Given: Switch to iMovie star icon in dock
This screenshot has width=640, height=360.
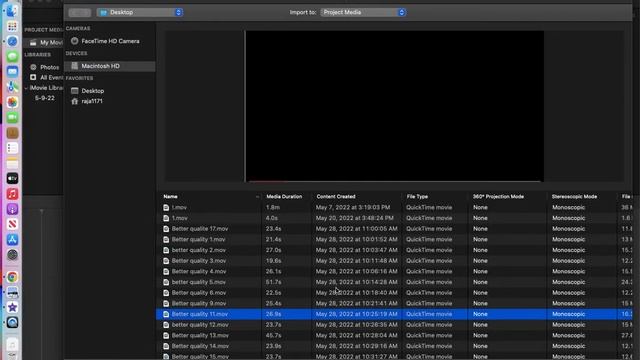Looking at the screenshot, I should coord(12,307).
